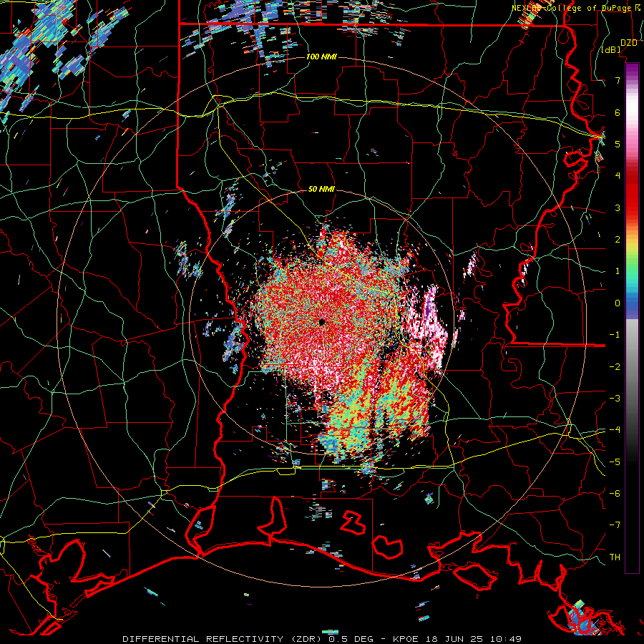Click the "-4" value on the color scale
This screenshot has width=644, height=644.
pos(615,430)
